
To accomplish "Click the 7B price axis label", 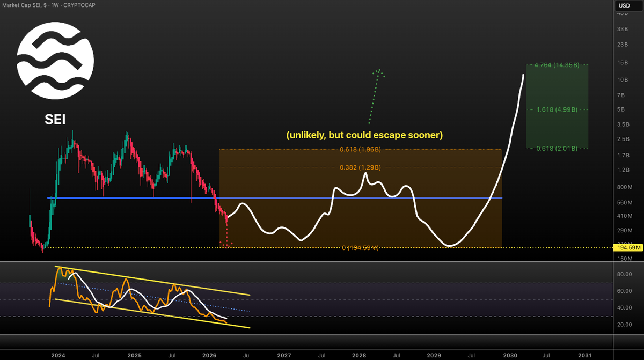I will (621, 95).
